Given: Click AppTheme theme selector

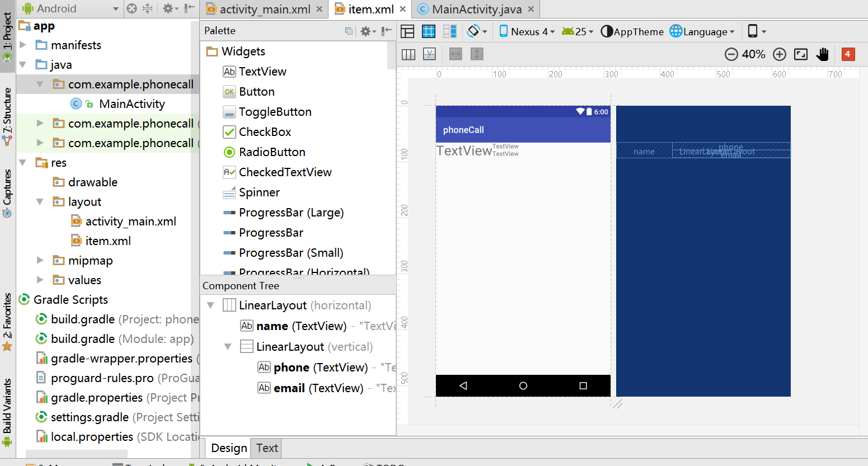Looking at the screenshot, I should tap(632, 31).
